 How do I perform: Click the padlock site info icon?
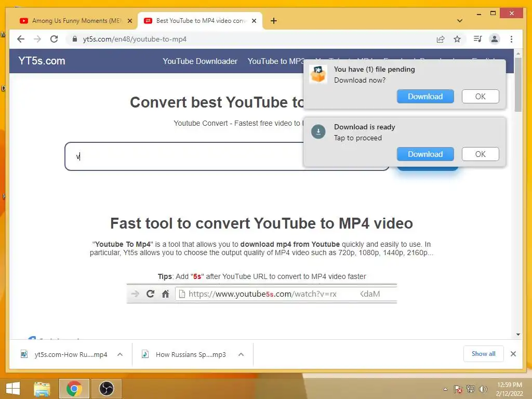click(x=75, y=39)
